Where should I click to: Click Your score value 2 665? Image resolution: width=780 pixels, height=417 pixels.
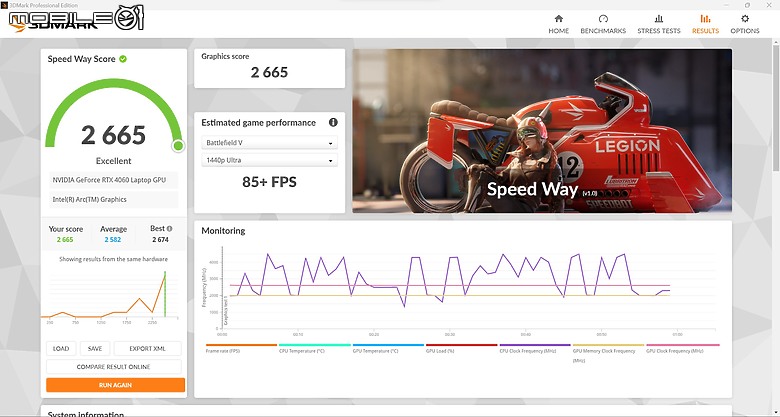tap(65, 239)
